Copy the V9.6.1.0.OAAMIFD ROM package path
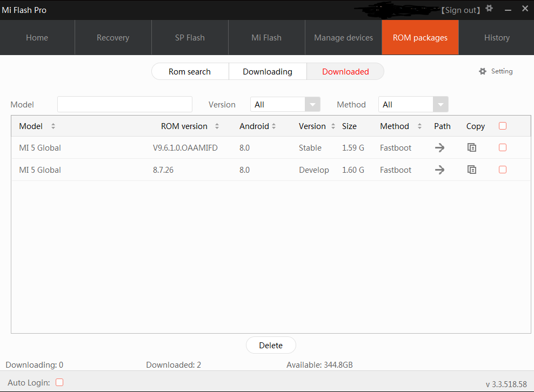 (472, 148)
